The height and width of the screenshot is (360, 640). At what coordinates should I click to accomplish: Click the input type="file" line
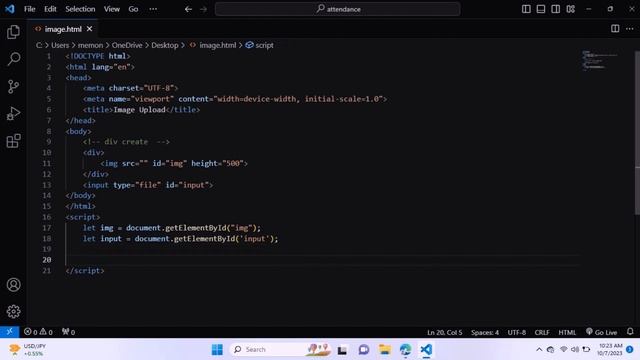tap(148, 185)
